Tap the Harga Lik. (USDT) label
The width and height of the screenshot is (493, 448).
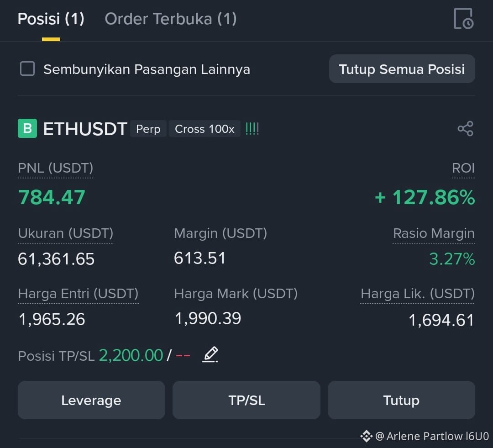pyautogui.click(x=418, y=294)
